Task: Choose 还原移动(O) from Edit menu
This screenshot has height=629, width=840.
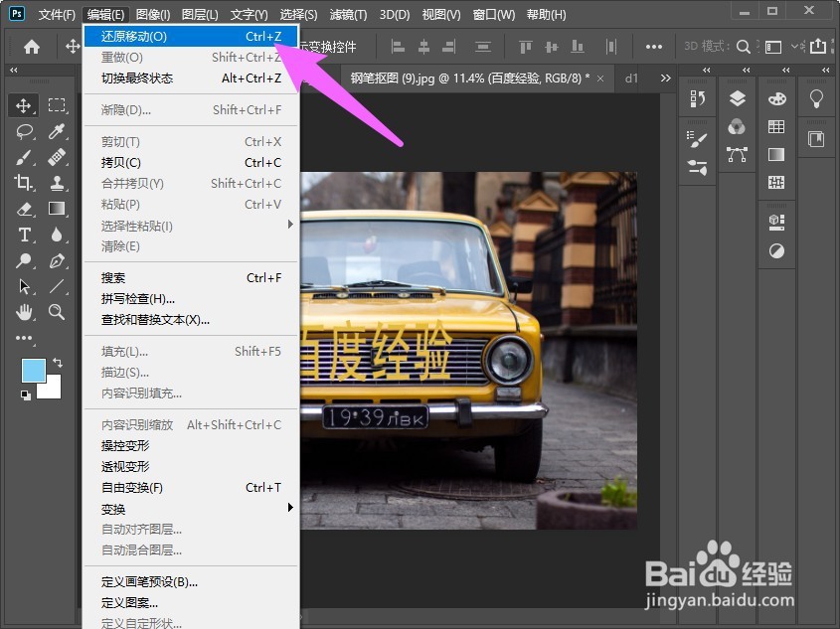Action: point(191,37)
